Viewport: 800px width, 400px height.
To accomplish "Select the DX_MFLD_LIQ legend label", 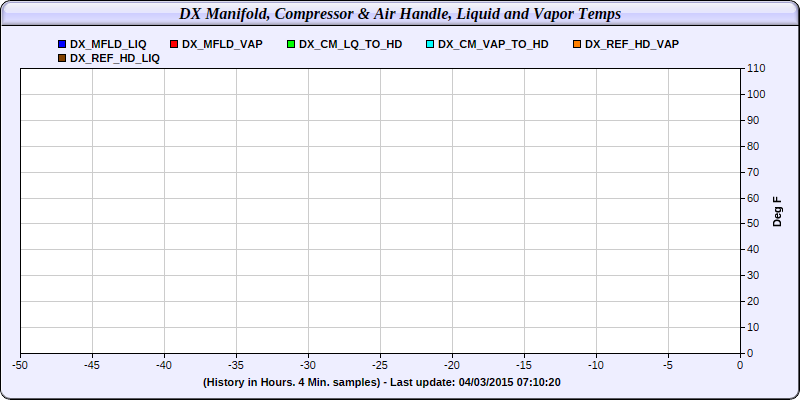I will coord(108,44).
